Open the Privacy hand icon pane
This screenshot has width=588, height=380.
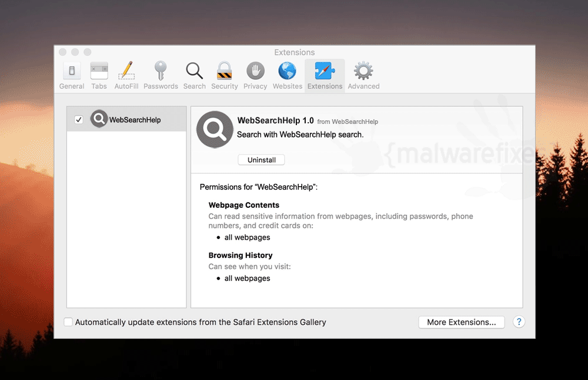pyautogui.click(x=255, y=76)
